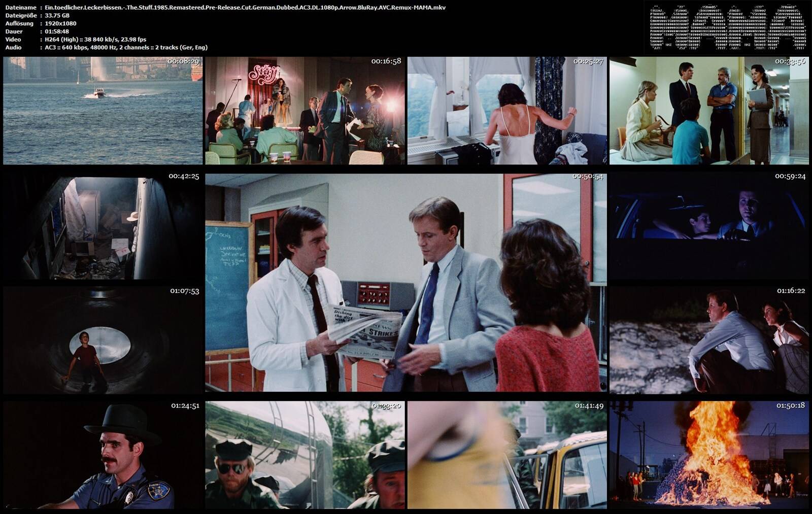Click the 01:41:49 timestamp overlay
This screenshot has width=812, height=514.
point(589,406)
